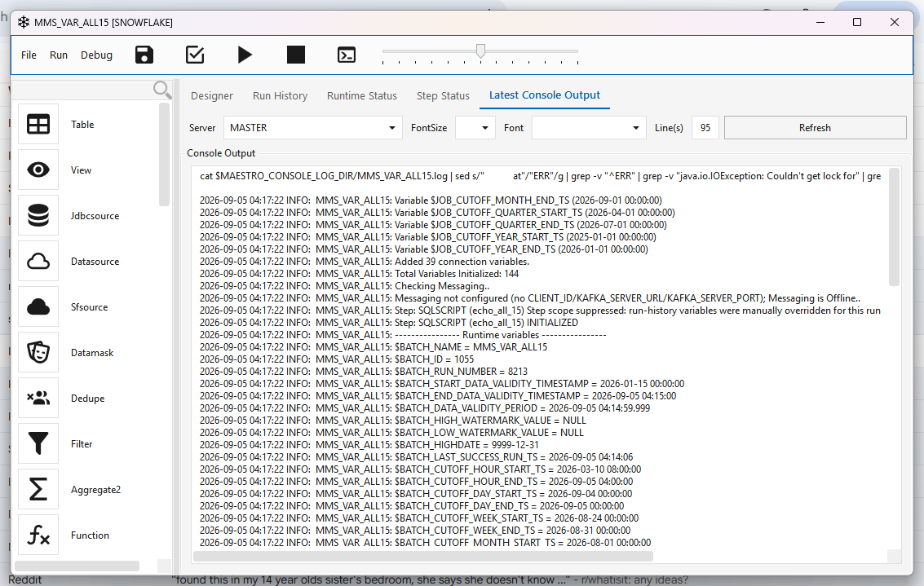Select the Table component icon
Image resolution: width=924 pixels, height=586 pixels.
[38, 124]
